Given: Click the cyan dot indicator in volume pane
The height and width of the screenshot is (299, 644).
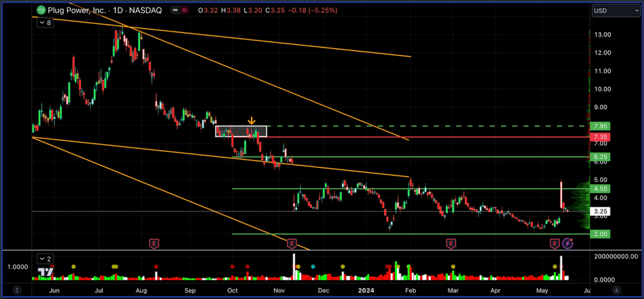Looking at the screenshot, I should tap(313, 267).
